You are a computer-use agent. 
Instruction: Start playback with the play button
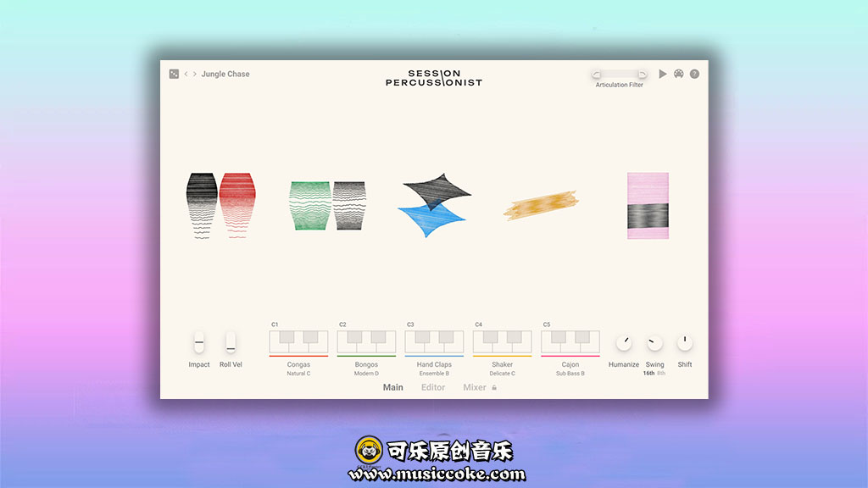pyautogui.click(x=663, y=75)
